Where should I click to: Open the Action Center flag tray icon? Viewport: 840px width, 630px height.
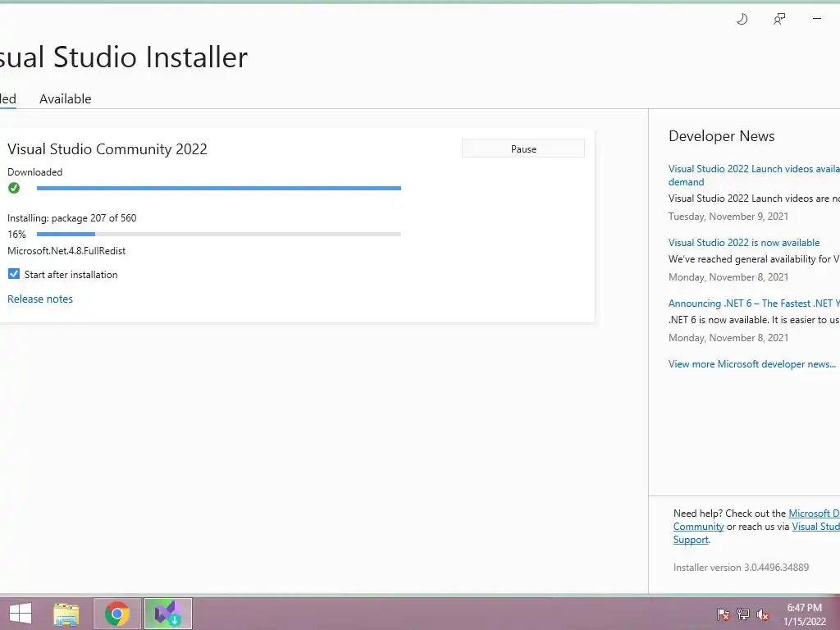(724, 614)
